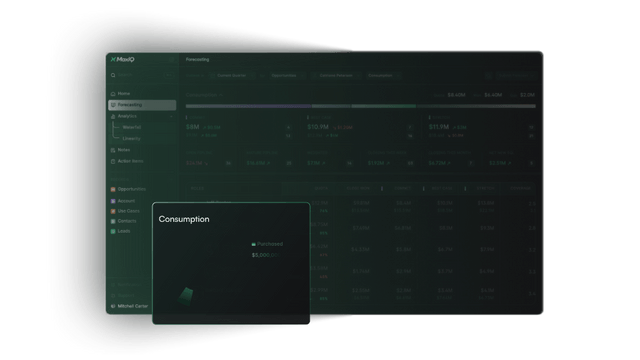Click the Notes icon in sidebar
Viewport: 640px width, 360px height.
click(113, 150)
